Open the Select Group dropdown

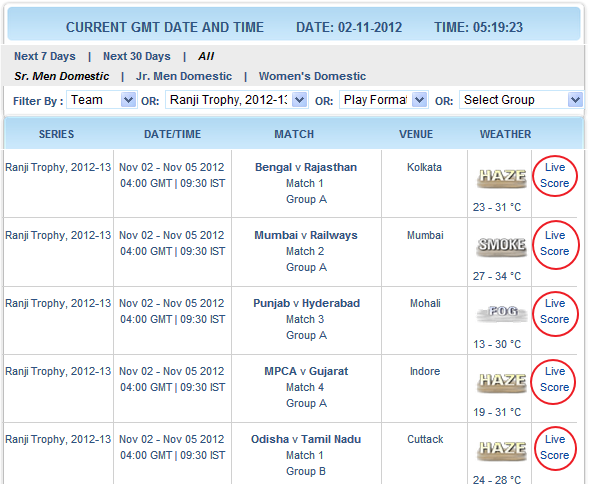tap(521, 100)
